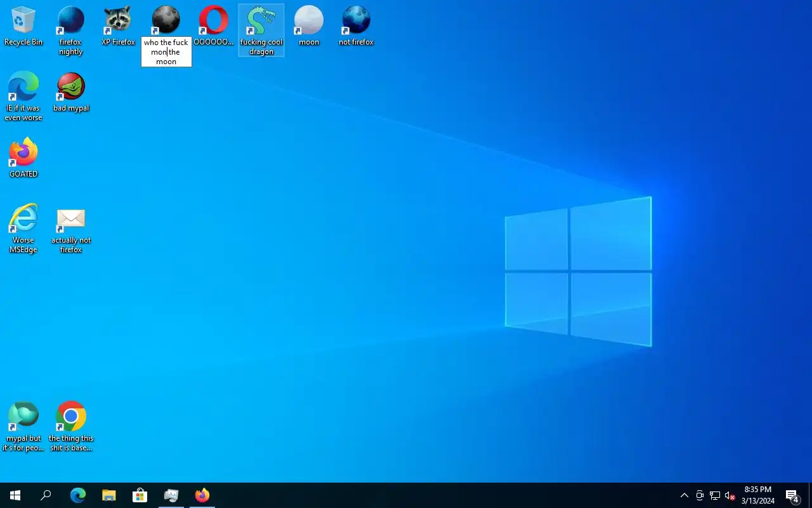Select the actually not firefox envelope icon
812x508 pixels.
70,218
